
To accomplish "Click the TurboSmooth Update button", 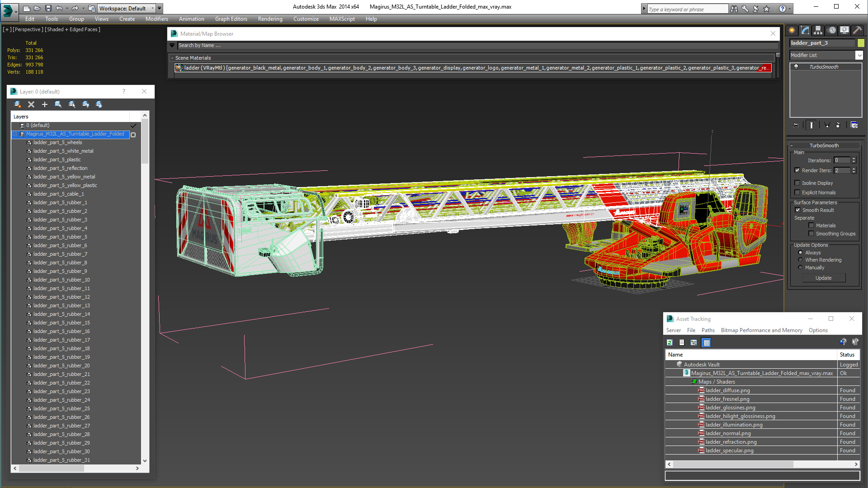I will [824, 278].
